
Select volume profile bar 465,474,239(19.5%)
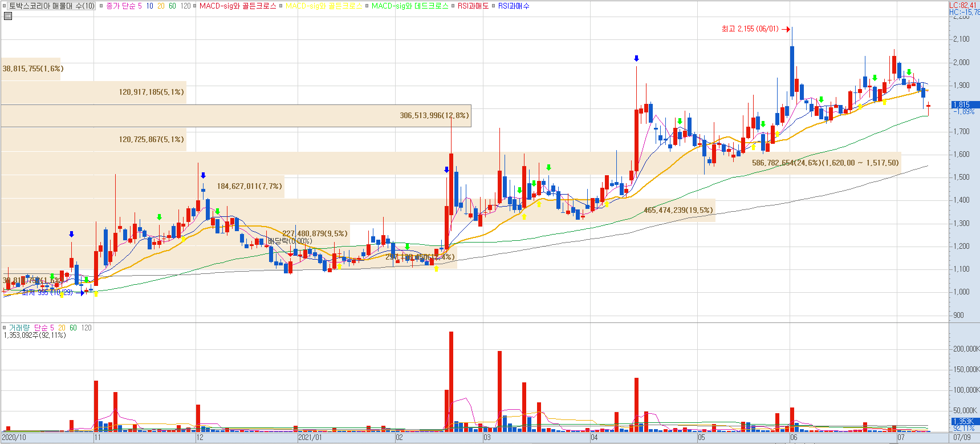click(357, 210)
